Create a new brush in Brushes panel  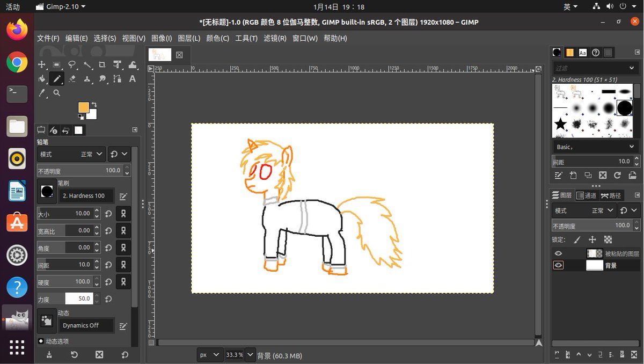[x=573, y=175]
